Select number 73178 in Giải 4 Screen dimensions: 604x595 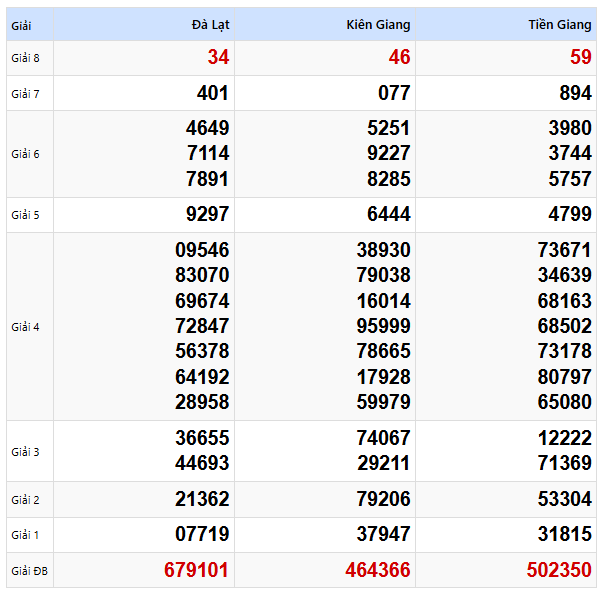coord(565,351)
